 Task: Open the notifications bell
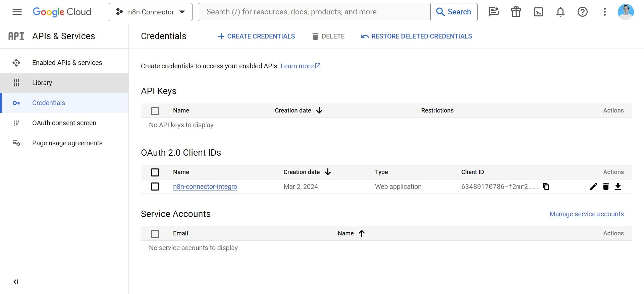560,12
